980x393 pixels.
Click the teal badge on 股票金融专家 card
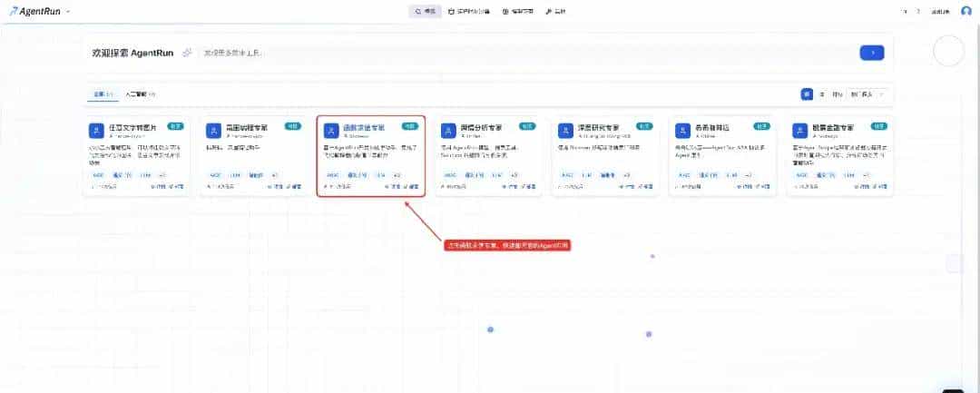[879, 126]
